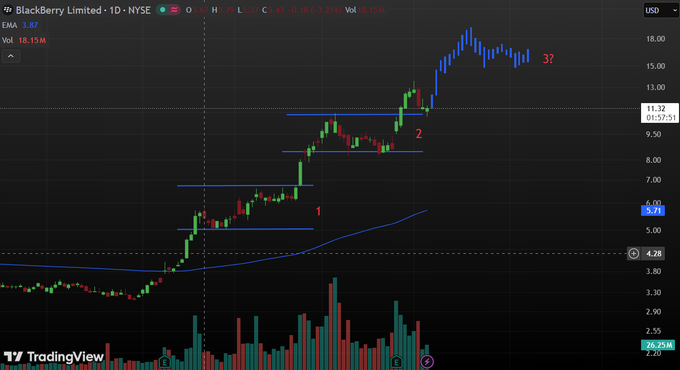Click the plus button next to 4.28
Screen dimensions: 680x370
click(x=634, y=253)
